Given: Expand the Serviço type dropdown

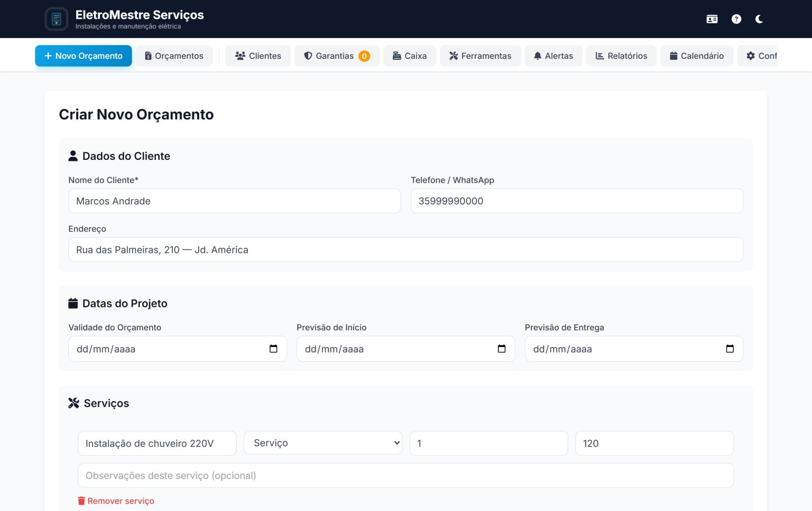Looking at the screenshot, I should 323,443.
